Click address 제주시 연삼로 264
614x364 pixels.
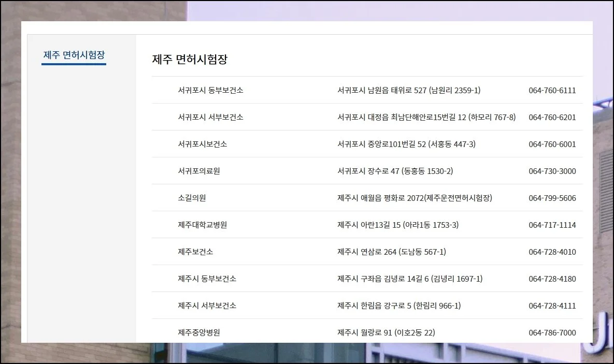[391, 252]
